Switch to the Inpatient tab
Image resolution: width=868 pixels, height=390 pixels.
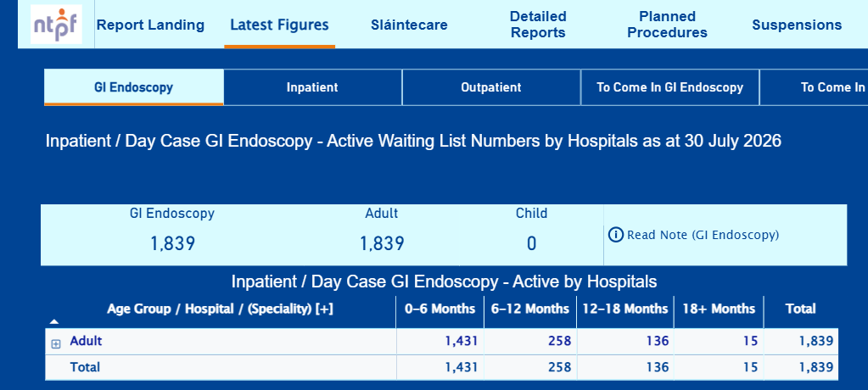(312, 87)
